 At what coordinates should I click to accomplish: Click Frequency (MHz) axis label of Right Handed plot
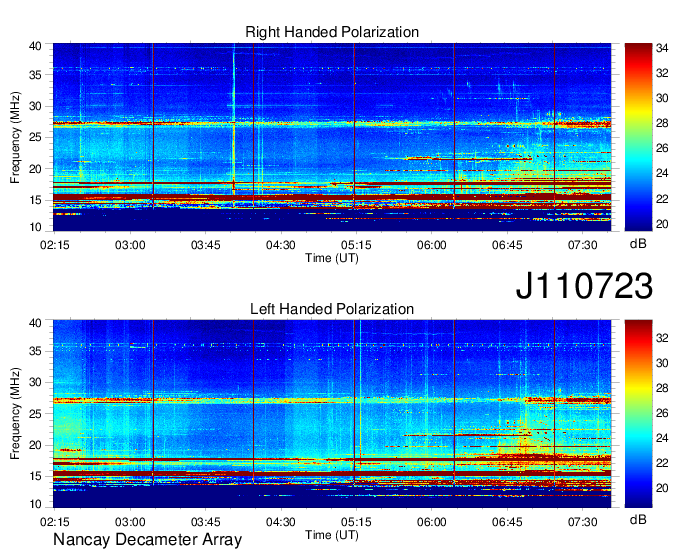point(15,137)
